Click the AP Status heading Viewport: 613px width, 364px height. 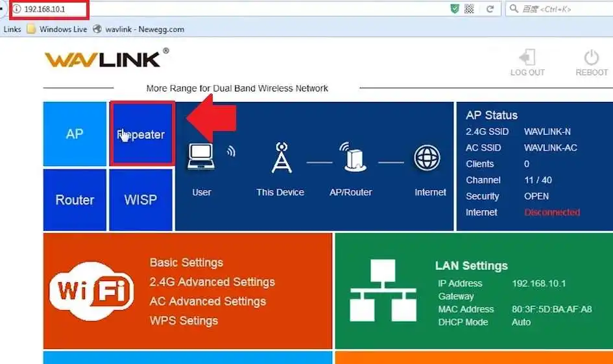pyautogui.click(x=492, y=115)
